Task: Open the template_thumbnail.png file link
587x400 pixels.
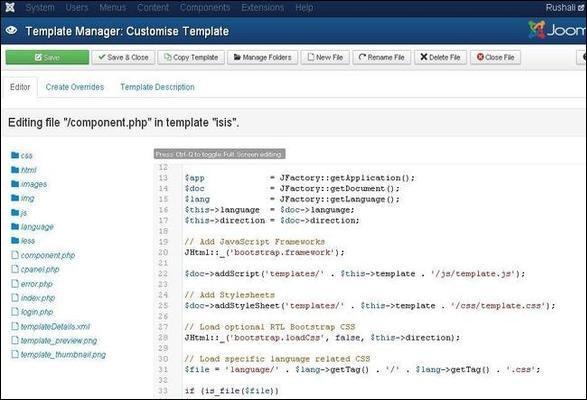Action: coord(63,354)
